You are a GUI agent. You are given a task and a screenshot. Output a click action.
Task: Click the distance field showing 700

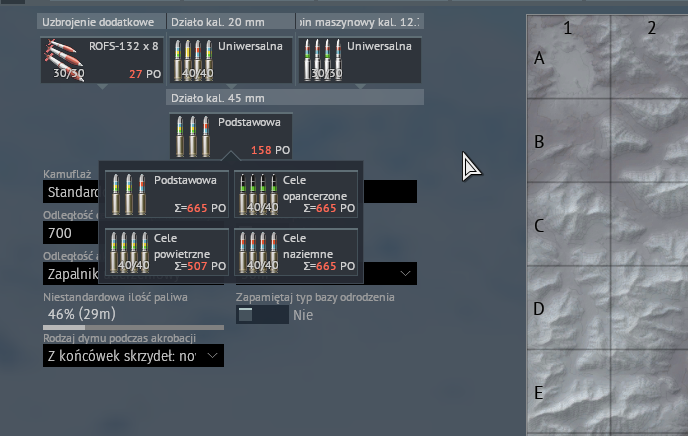pyautogui.click(x=70, y=232)
